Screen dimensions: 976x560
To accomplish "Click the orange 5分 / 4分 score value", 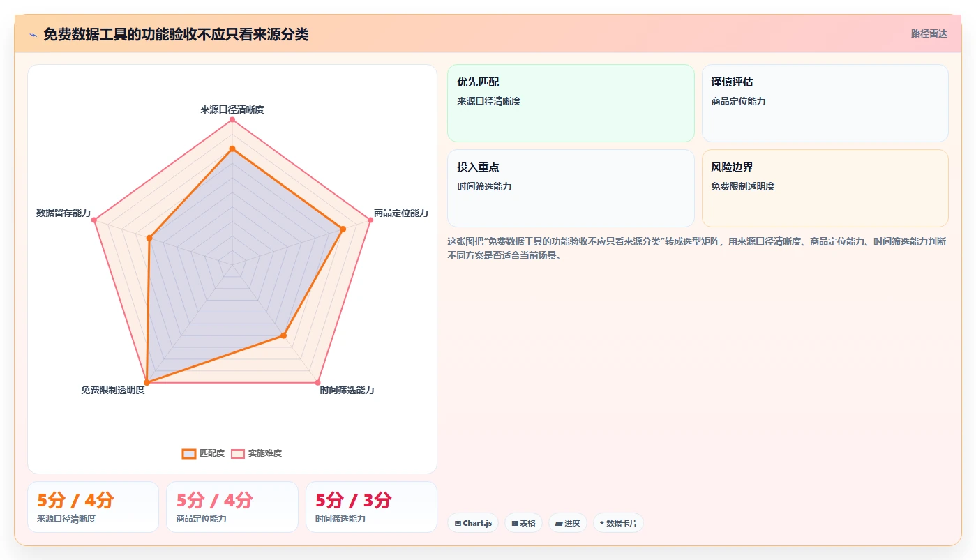I will (75, 500).
